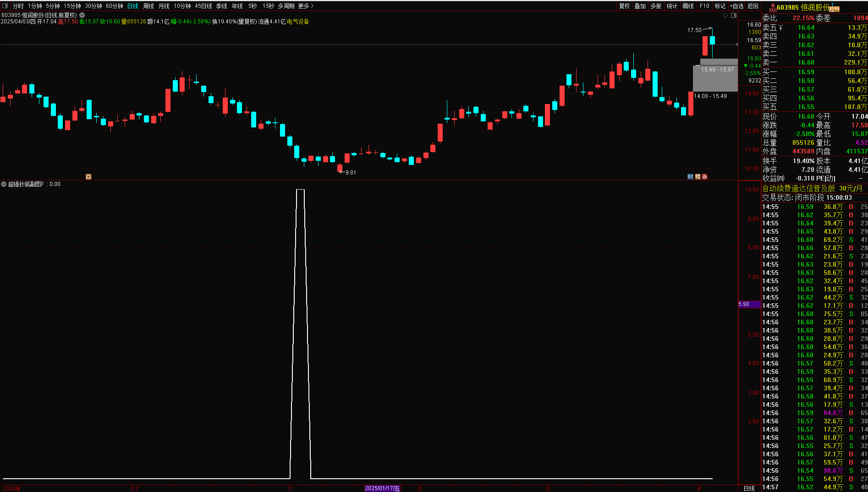868x492 pixels.
Task: Click the 返回 back button
Action: pyautogui.click(x=753, y=6)
